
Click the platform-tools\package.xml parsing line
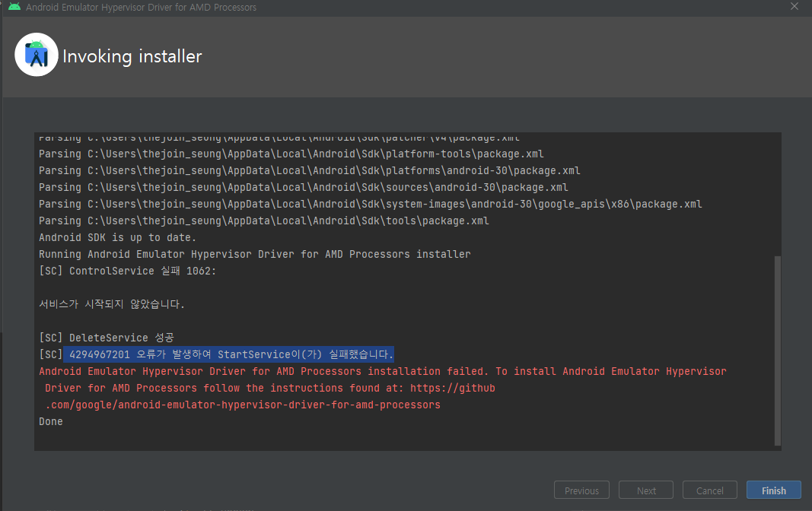point(291,154)
